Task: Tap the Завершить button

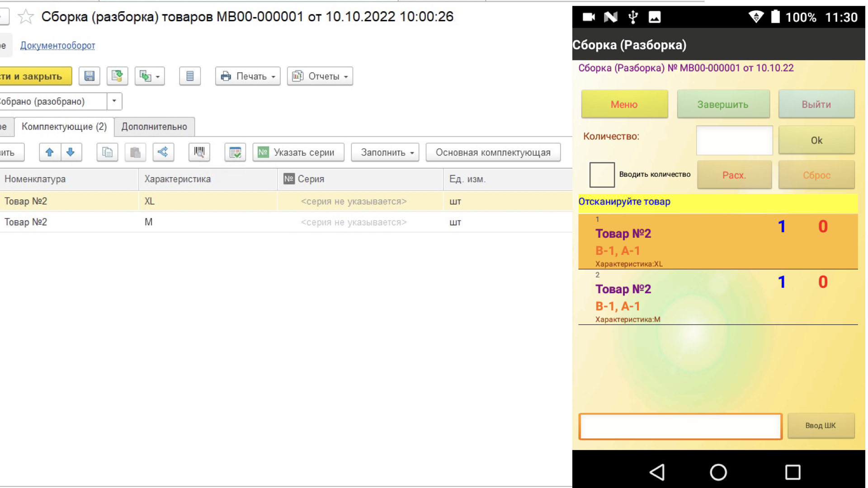Action: pos(723,104)
